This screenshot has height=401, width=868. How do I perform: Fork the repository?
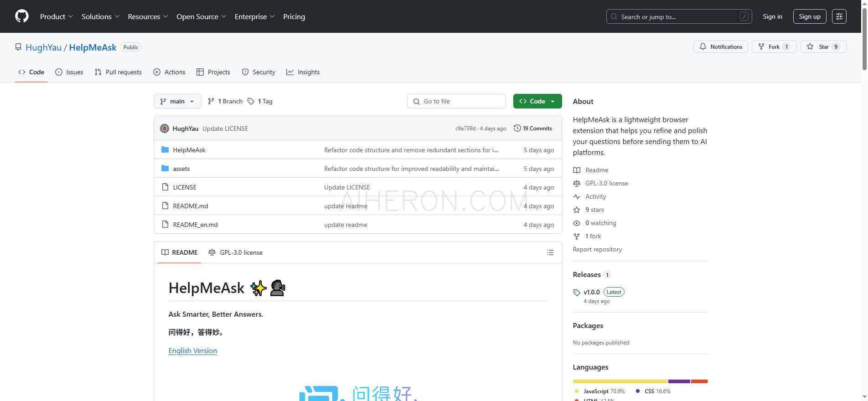774,46
